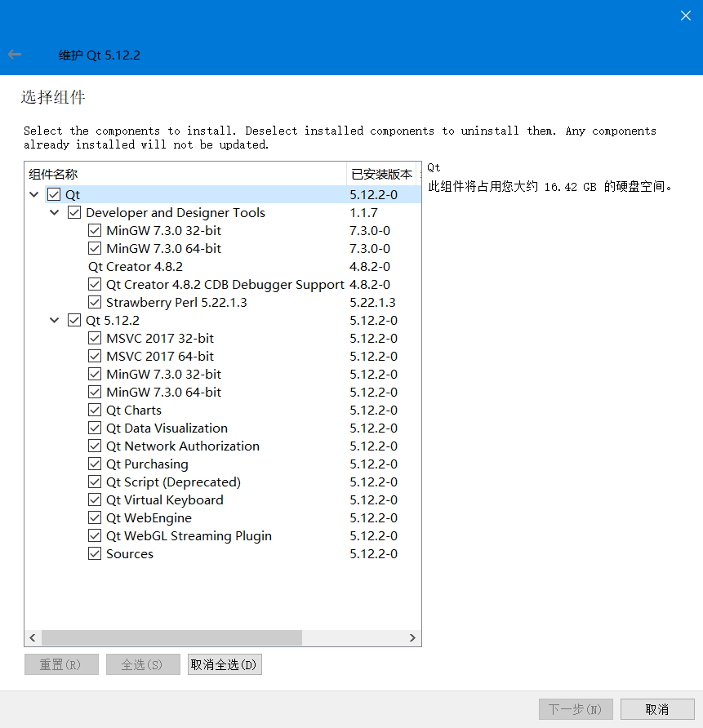Uncheck Strawberry Perl 5.22.1.3

pos(95,302)
